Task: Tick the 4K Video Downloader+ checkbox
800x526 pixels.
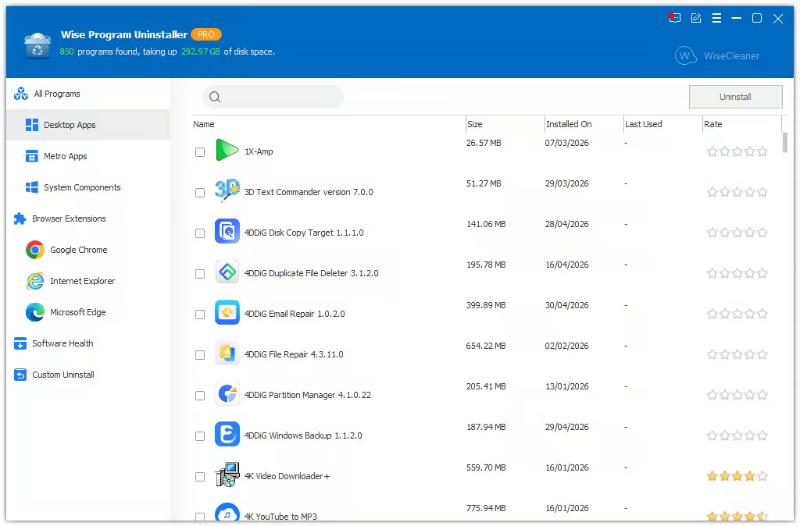Action: [x=200, y=477]
